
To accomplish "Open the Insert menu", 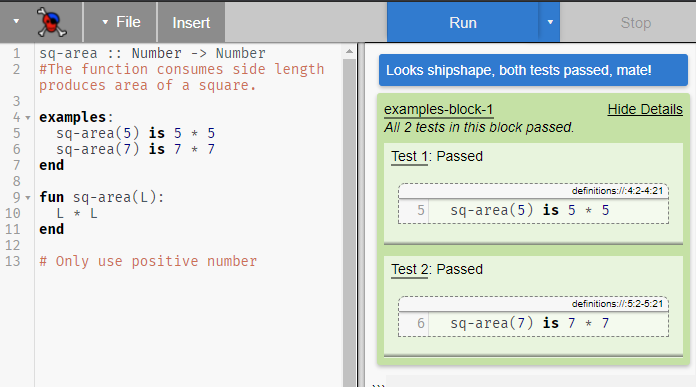I will click(x=191, y=22).
